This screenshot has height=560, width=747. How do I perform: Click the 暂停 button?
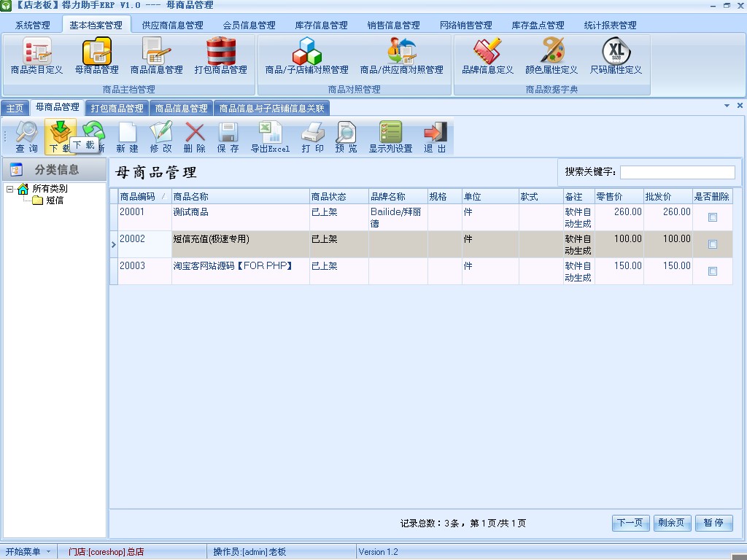713,523
